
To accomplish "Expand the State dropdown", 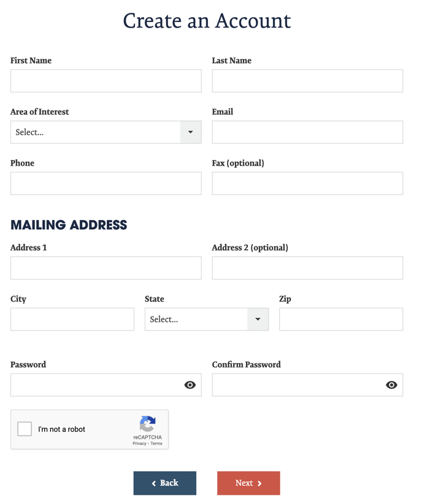I will (x=207, y=319).
